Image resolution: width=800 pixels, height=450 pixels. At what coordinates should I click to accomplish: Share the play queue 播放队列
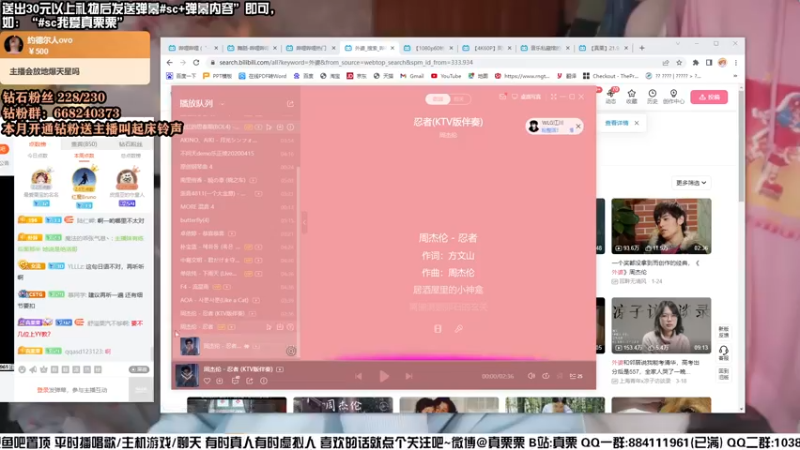[x=290, y=104]
